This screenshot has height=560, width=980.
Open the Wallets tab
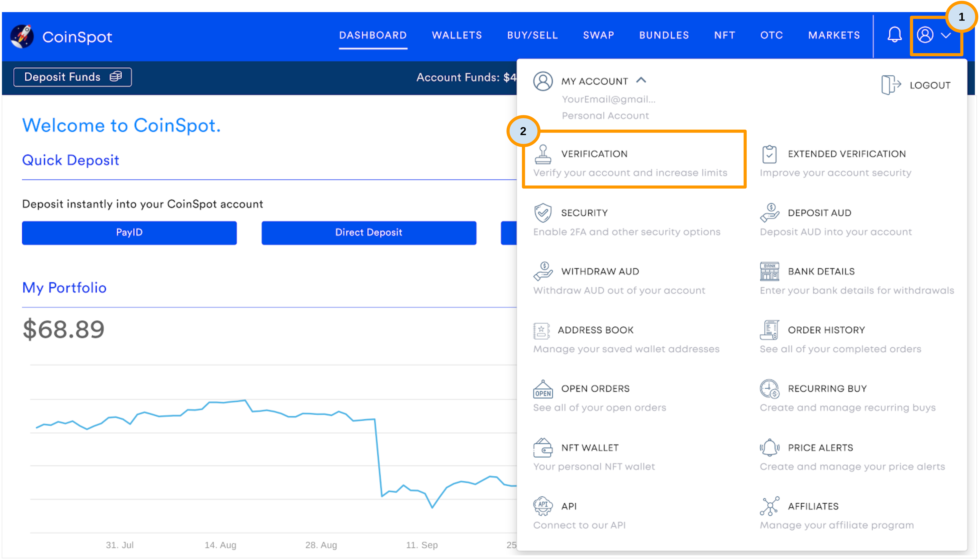click(457, 35)
